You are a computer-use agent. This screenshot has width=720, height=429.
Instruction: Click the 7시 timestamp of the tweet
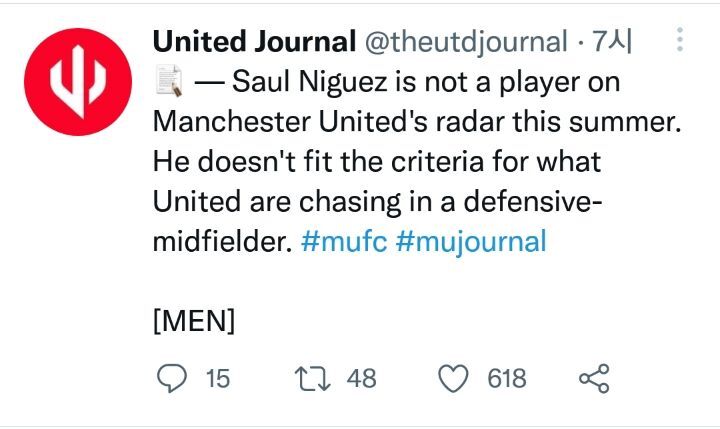tap(612, 41)
